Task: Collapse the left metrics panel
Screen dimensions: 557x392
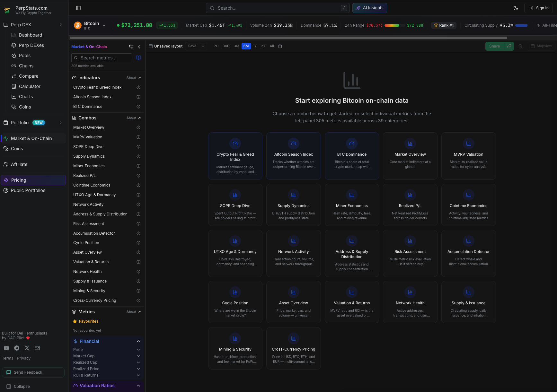Action: (139, 47)
